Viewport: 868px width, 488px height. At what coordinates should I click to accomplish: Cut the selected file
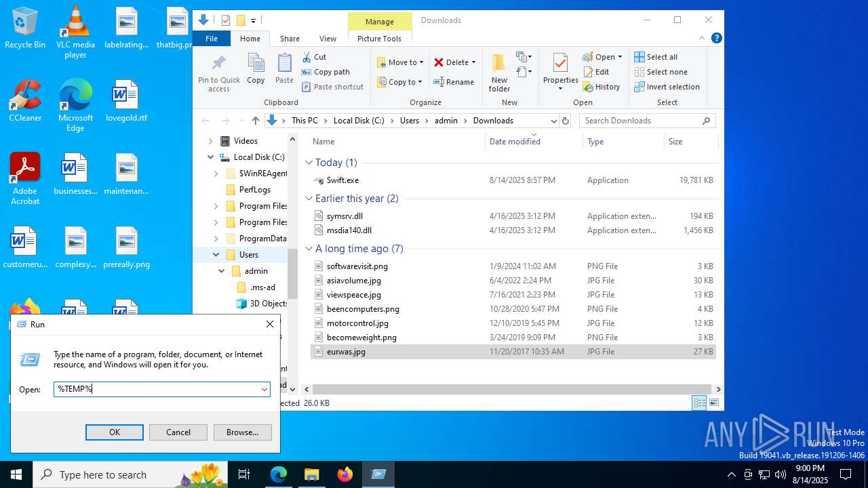314,57
